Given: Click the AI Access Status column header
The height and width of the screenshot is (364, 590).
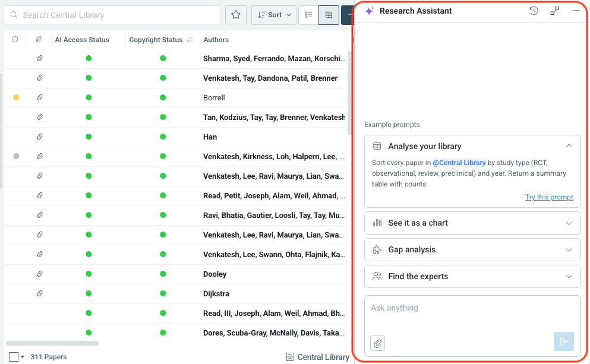Looking at the screenshot, I should 82,39.
